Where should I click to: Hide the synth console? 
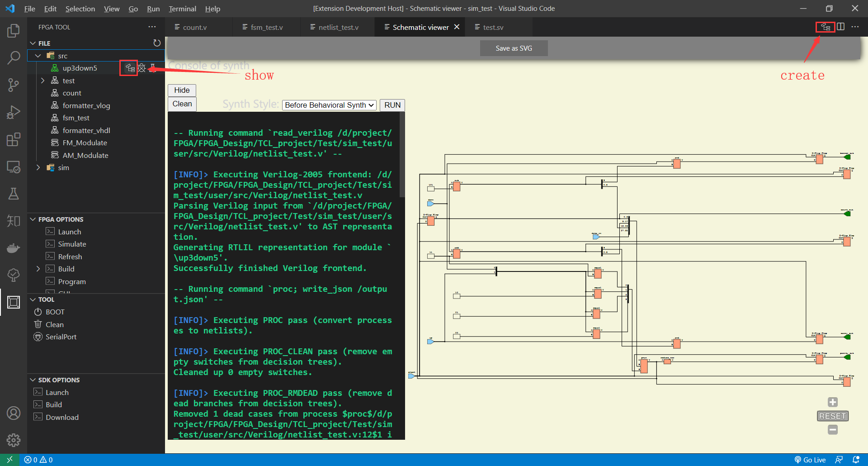click(x=182, y=90)
